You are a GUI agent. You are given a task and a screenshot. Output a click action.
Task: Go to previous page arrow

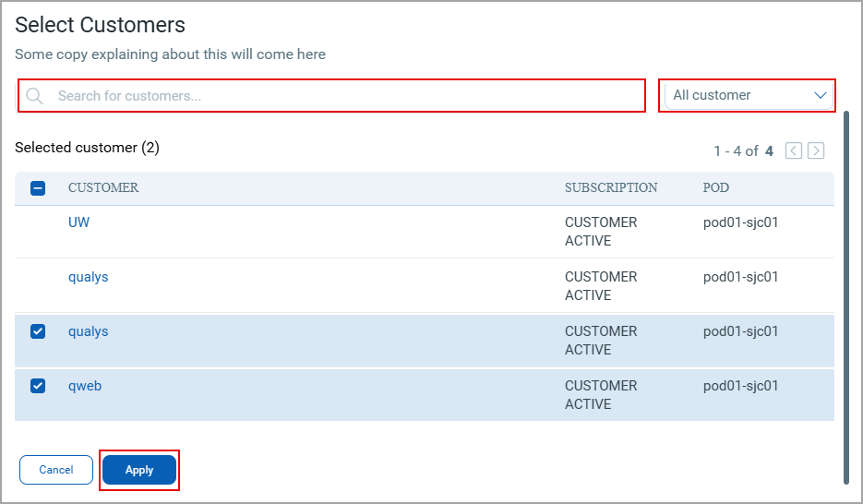pyautogui.click(x=793, y=150)
